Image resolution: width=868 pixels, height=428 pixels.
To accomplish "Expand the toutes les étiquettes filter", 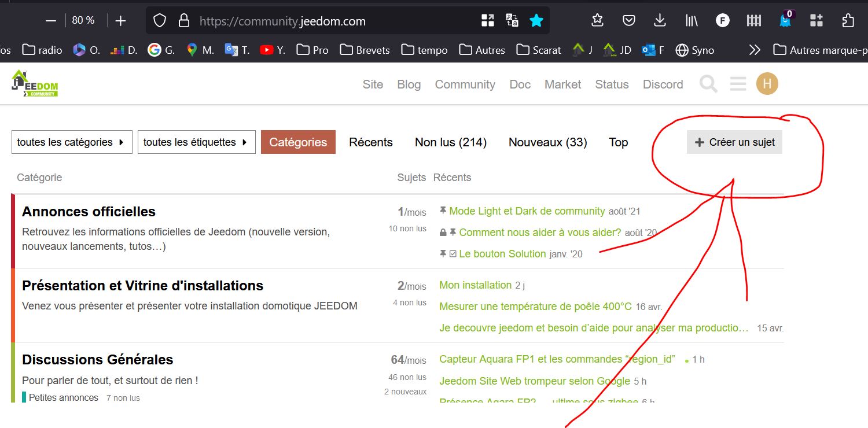I will 196,142.
